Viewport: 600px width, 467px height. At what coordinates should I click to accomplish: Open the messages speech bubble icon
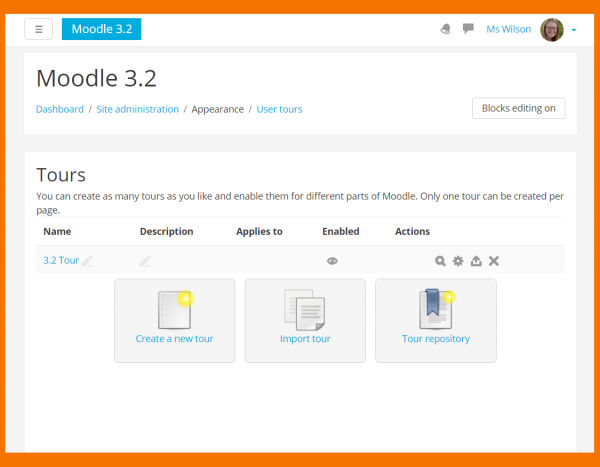468,29
